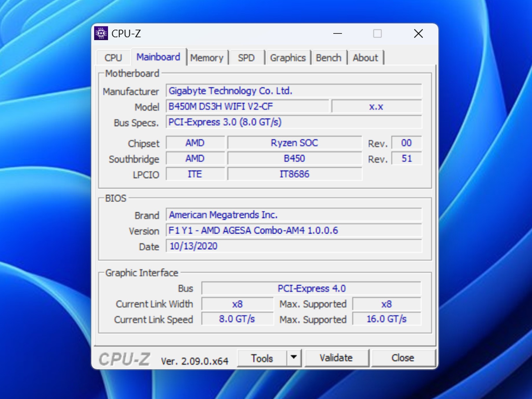The image size is (532, 399).
Task: Click the Model field B450M DS3H WIFI
Action: pos(247,107)
